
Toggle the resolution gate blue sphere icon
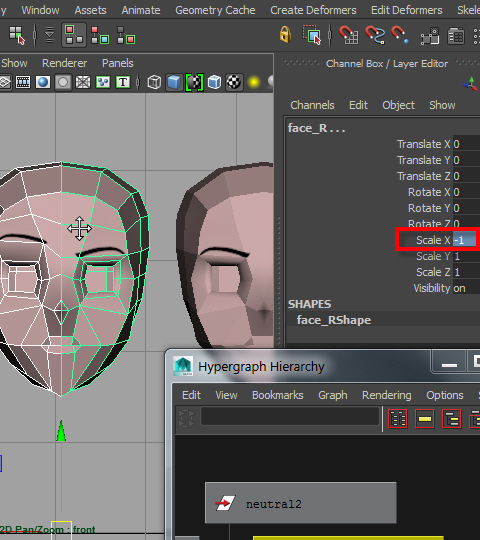coord(43,82)
